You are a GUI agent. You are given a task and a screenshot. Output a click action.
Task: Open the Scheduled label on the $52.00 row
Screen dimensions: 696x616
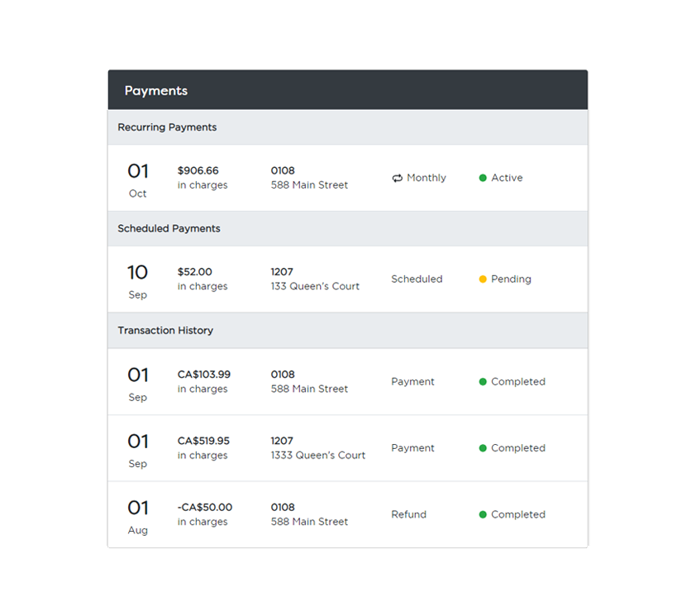point(416,279)
